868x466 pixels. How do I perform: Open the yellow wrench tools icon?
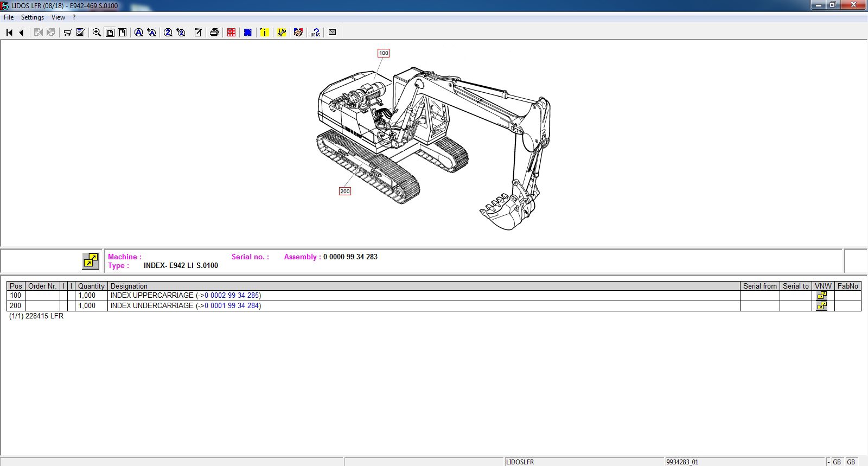tap(281, 33)
